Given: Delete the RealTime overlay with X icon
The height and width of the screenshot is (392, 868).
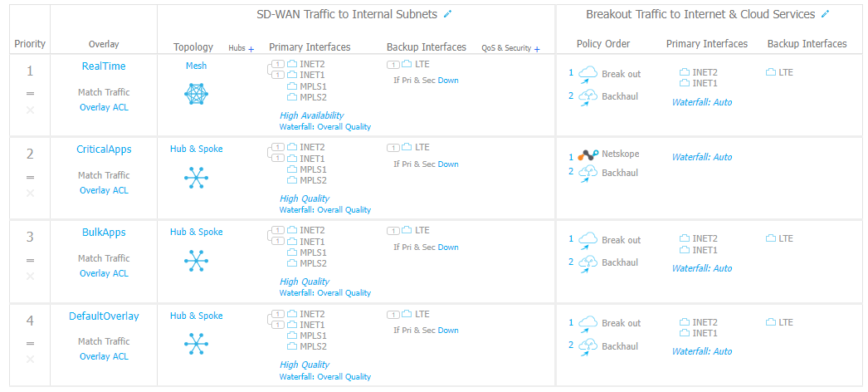Looking at the screenshot, I should coord(31,110).
